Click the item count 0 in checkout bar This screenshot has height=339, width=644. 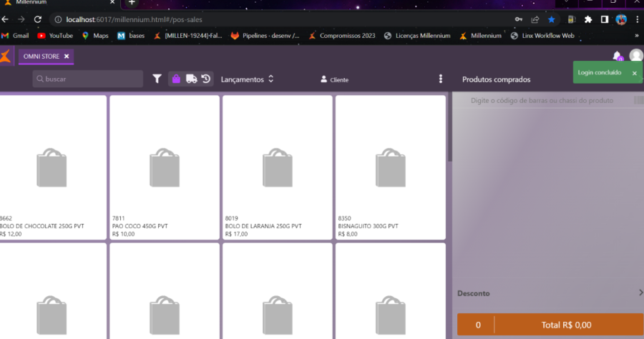pos(478,325)
